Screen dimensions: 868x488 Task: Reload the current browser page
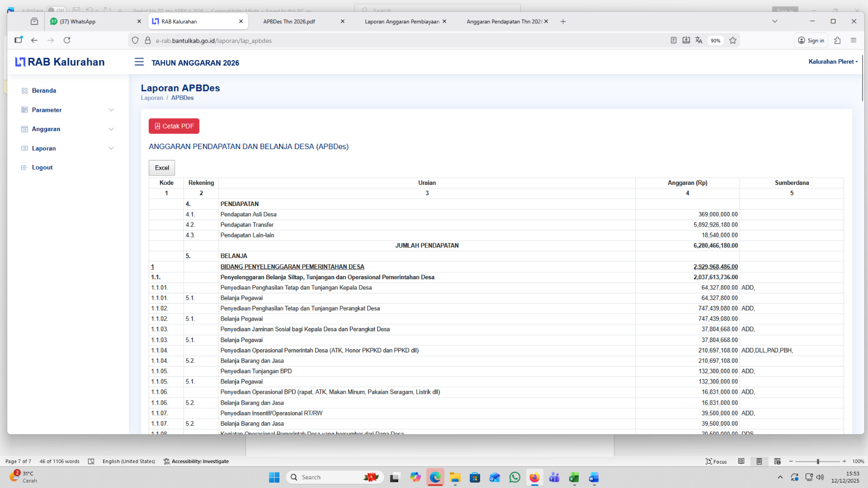pyautogui.click(x=67, y=40)
